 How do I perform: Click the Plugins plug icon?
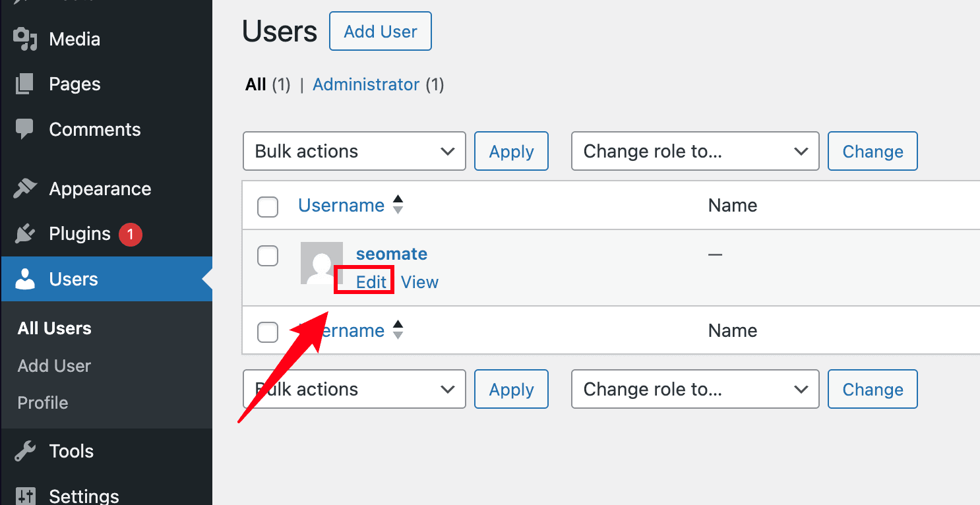pos(25,234)
